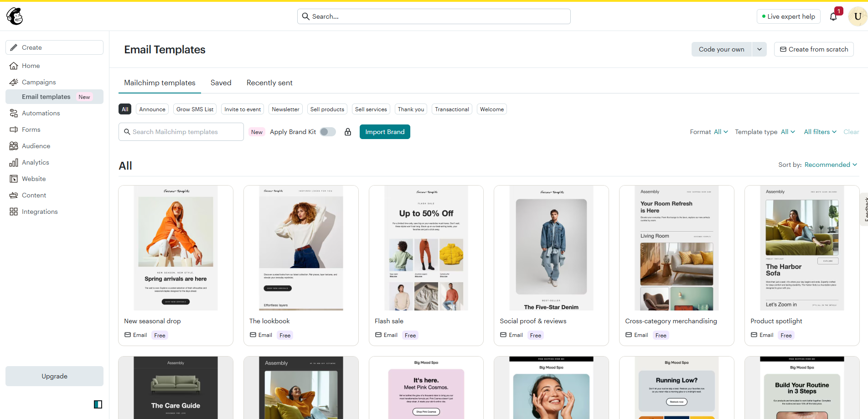This screenshot has height=419, width=868.
Task: Switch to the Recently sent tab
Action: click(x=269, y=83)
